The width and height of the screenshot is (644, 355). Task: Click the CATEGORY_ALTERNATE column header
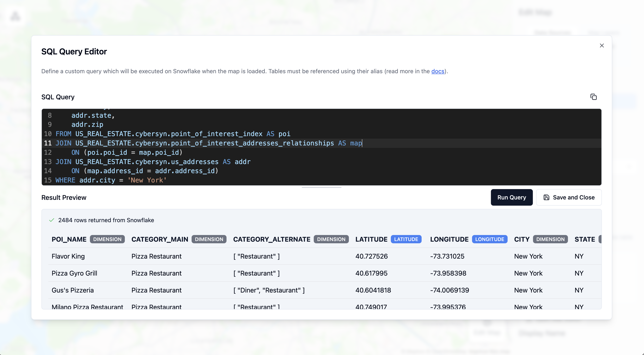(x=272, y=239)
